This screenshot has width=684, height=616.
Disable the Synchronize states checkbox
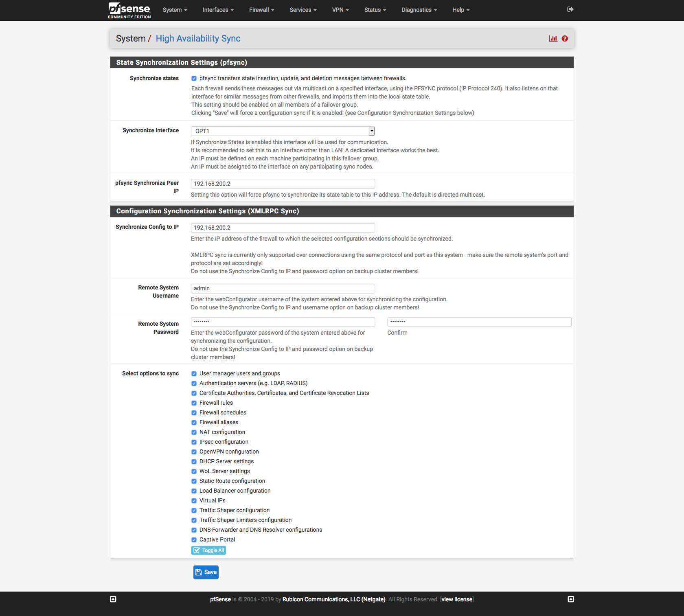(194, 79)
